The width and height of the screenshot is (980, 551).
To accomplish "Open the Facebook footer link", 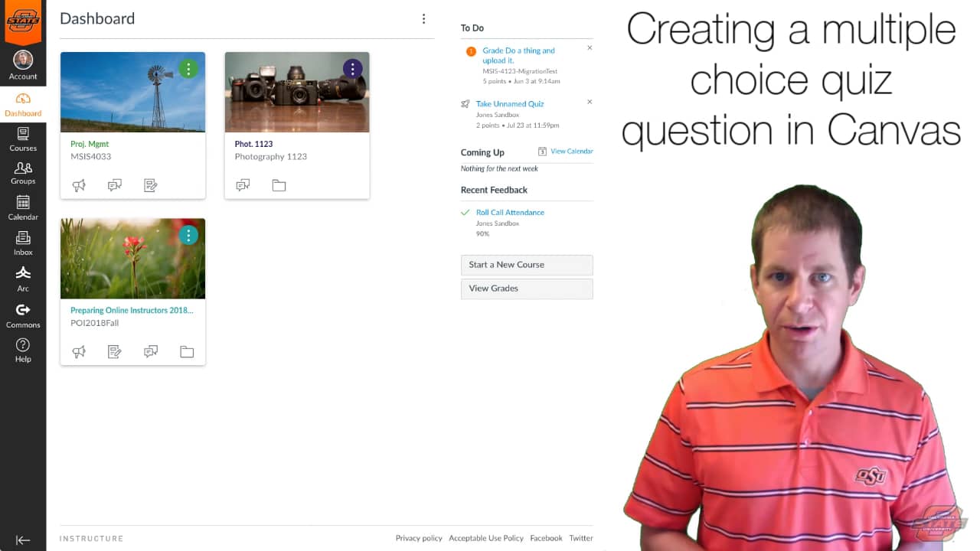I will [546, 538].
